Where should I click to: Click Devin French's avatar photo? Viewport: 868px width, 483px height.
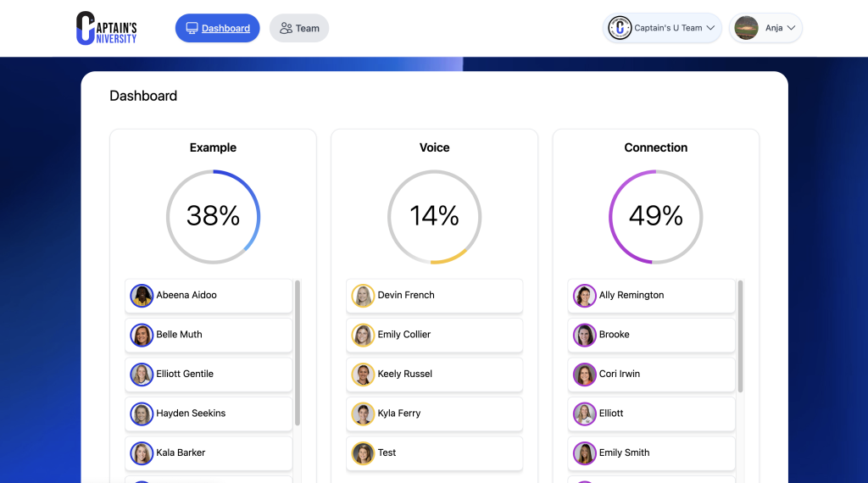363,296
